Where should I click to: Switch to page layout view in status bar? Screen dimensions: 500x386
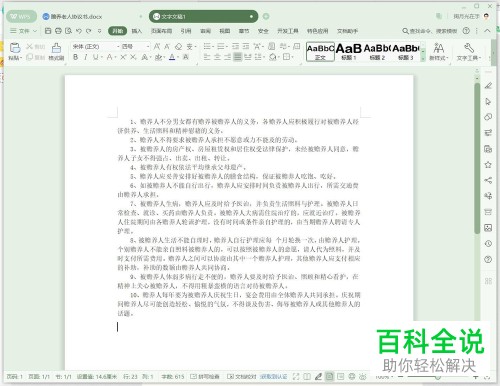(329, 376)
